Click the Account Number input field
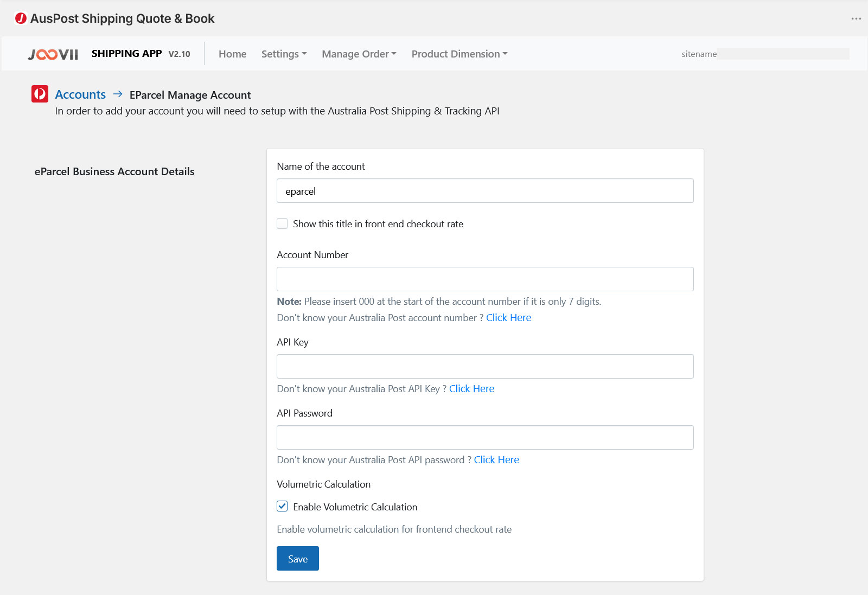 click(x=485, y=279)
